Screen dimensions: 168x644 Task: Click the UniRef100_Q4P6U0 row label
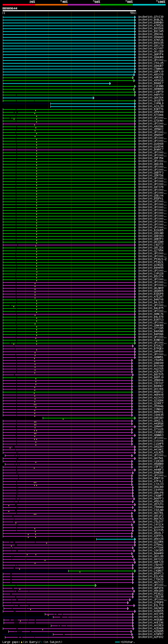pyautogui.click(x=151, y=351)
